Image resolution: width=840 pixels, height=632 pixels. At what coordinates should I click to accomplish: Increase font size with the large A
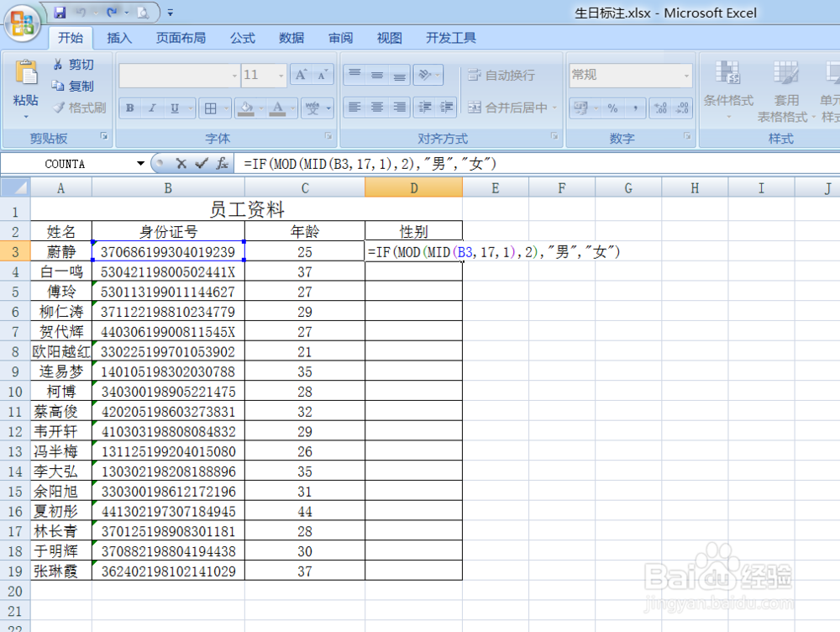coord(301,75)
